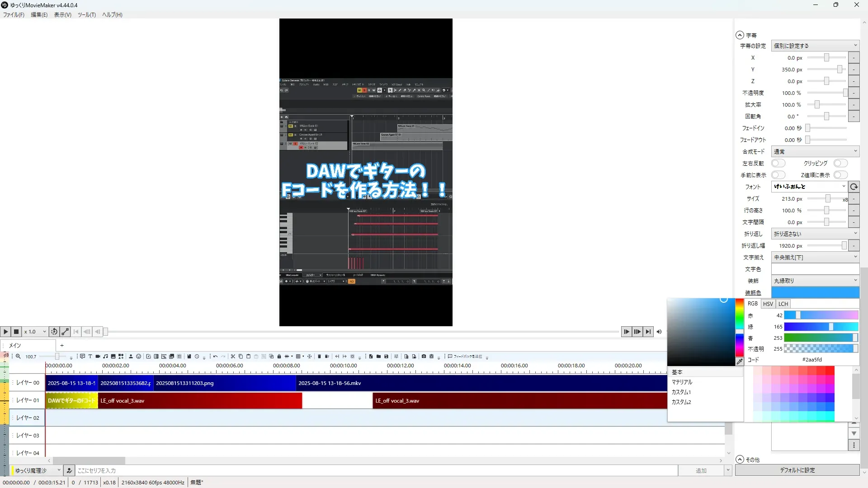Image resolution: width=868 pixels, height=488 pixels.
Task: Toggle the 手前に表示 switch
Action: [x=778, y=175]
